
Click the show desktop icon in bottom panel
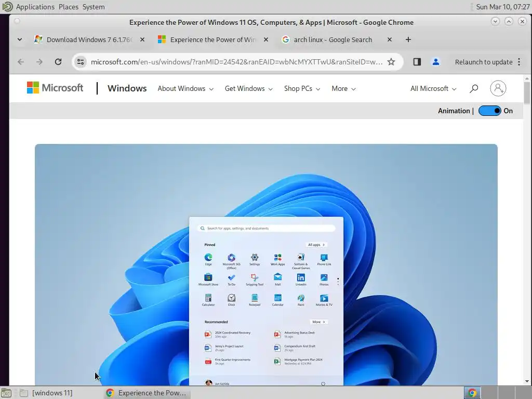click(x=6, y=393)
